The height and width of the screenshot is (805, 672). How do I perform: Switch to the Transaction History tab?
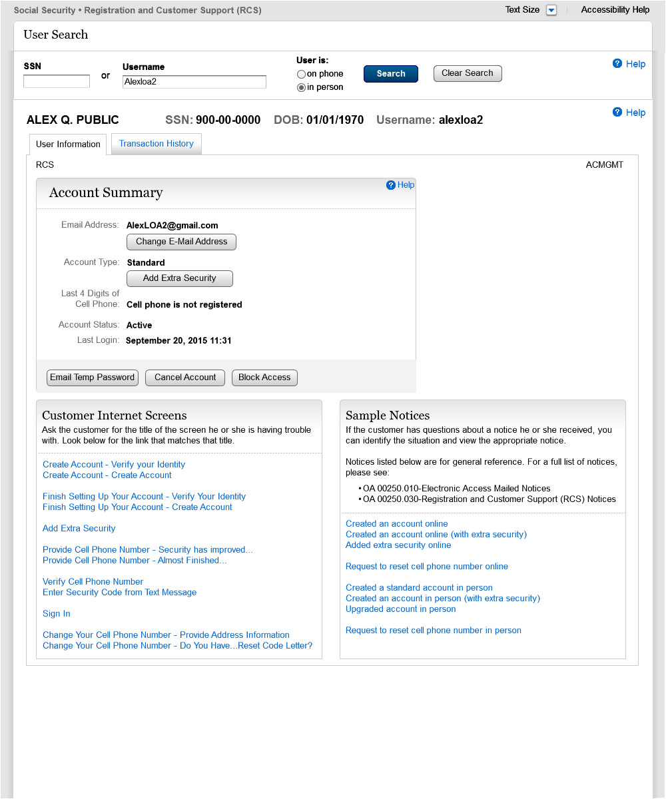pos(156,143)
